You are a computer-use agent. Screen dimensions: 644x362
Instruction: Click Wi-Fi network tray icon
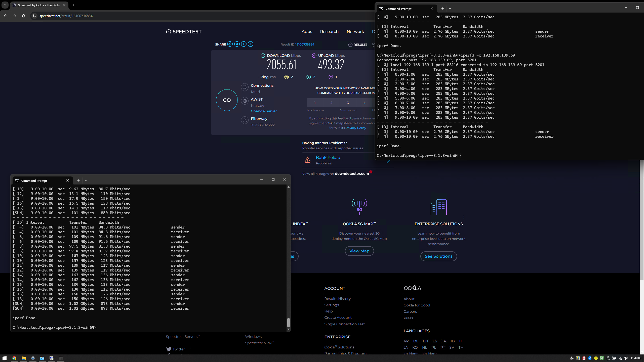point(620,358)
